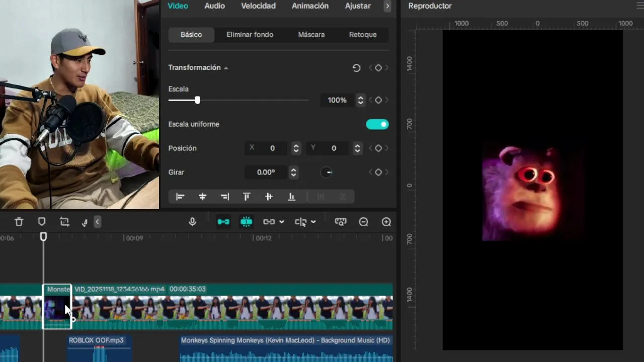
Task: Switch to the Video tab
Action: tap(178, 6)
